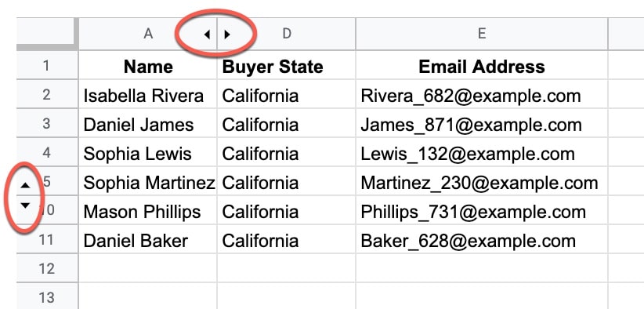Expand hidden rows using the up arrow
644x309 pixels.
click(x=26, y=185)
